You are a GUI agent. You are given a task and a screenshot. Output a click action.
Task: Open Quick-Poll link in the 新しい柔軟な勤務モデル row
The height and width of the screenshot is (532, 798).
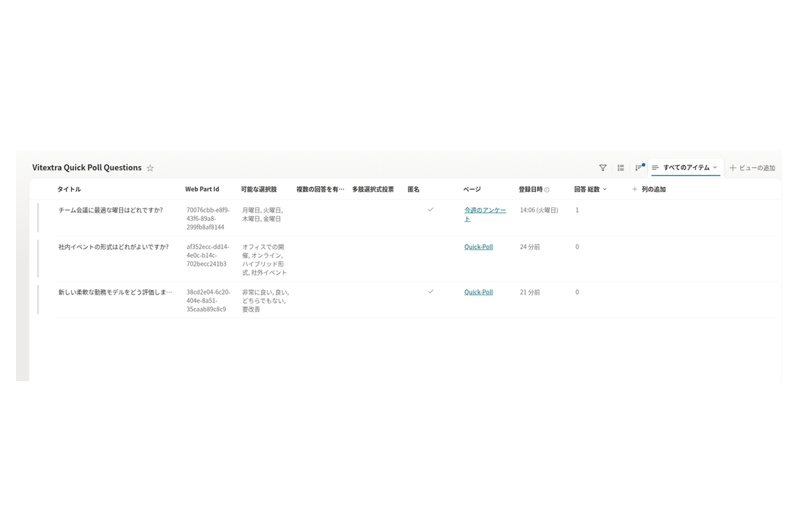[479, 292]
